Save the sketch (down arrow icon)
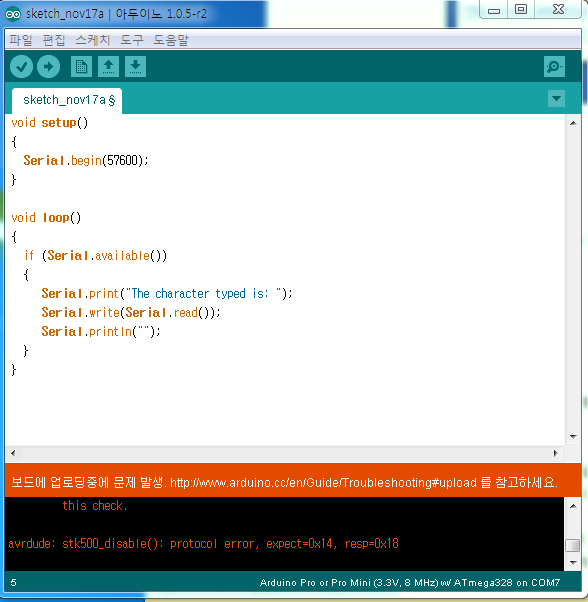Viewport: 588px width, 602px height. click(x=135, y=67)
